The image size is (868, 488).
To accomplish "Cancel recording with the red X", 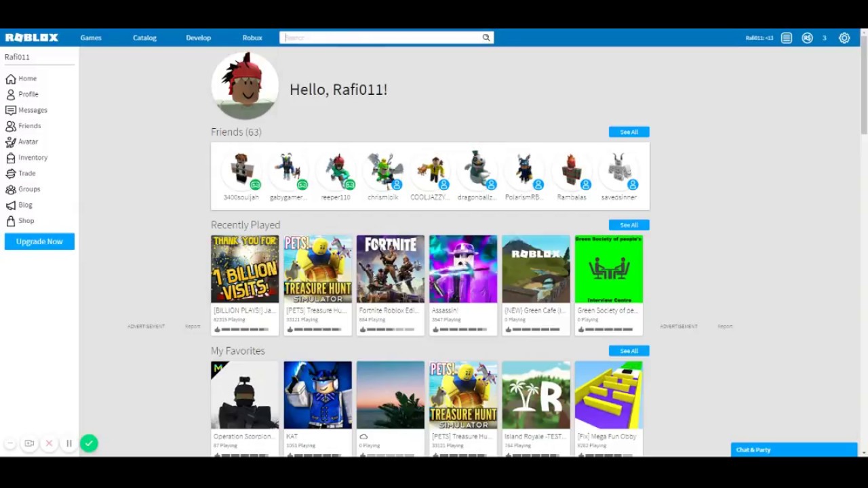I will pyautogui.click(x=49, y=444).
